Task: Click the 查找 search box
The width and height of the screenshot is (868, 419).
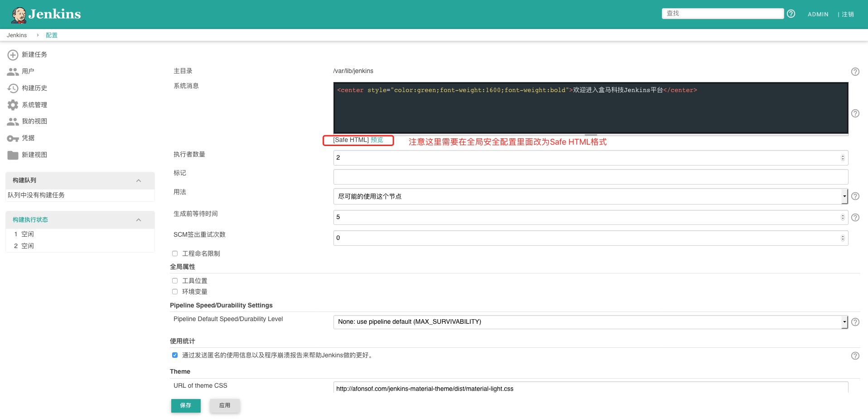Action: coord(723,14)
